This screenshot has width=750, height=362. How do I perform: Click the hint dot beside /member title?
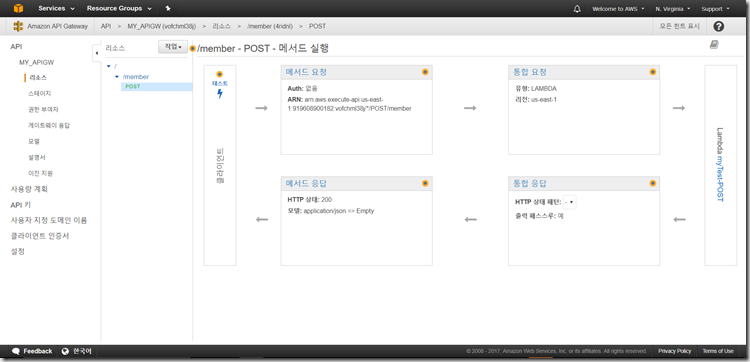click(x=193, y=48)
